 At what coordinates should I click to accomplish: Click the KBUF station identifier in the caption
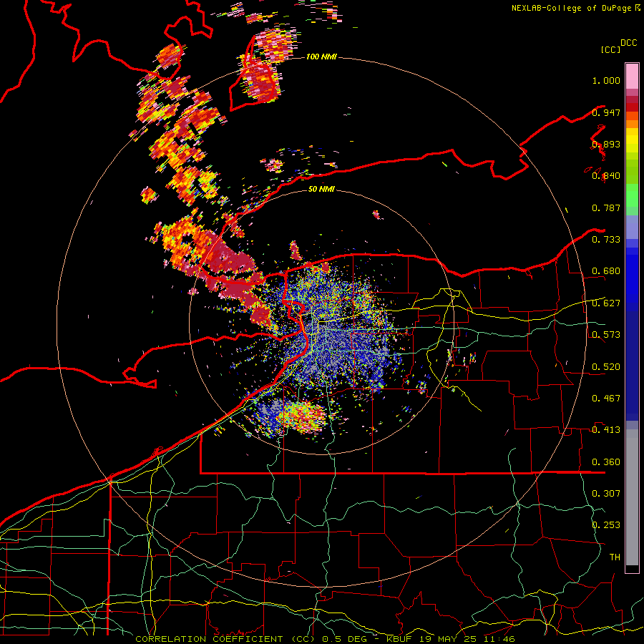[399, 639]
